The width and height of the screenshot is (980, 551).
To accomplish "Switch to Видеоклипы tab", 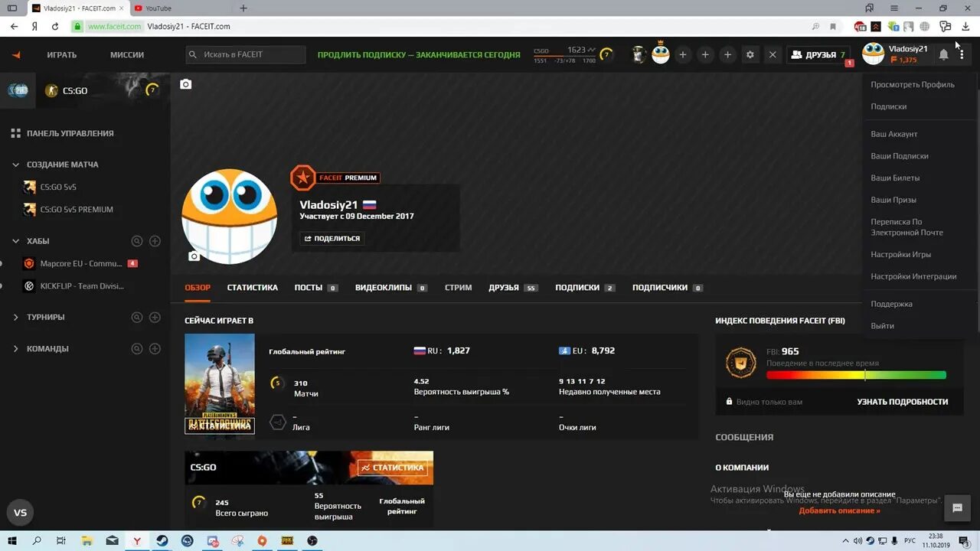I will point(391,288).
